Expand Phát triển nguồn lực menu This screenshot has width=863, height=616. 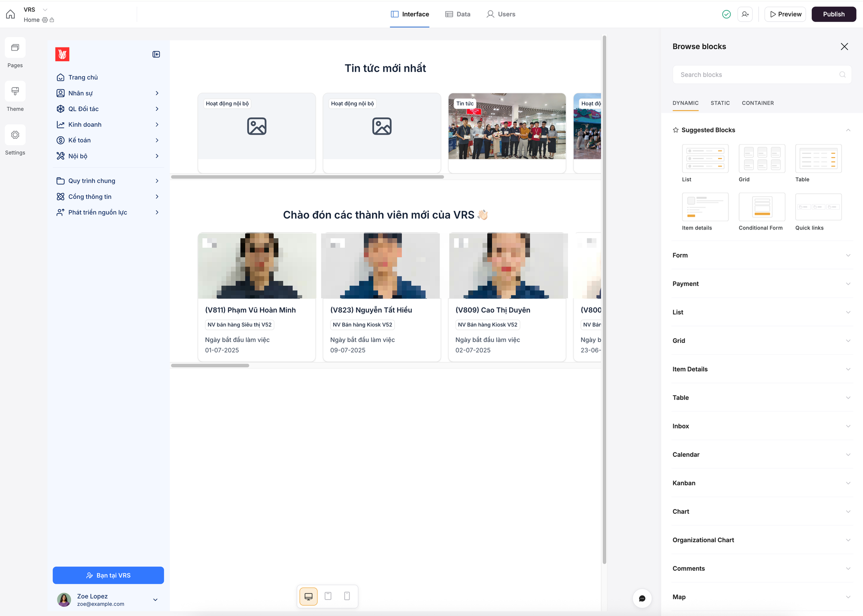click(108, 212)
